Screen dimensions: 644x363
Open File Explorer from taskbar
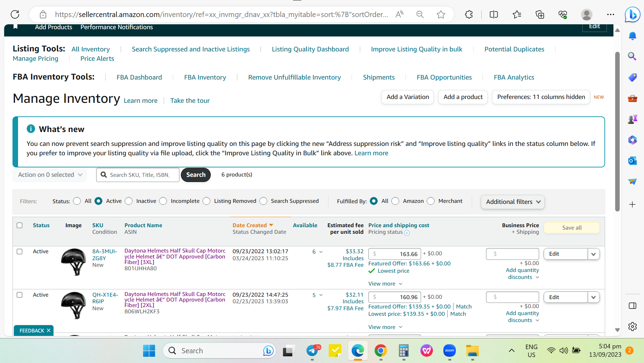[x=472, y=351]
